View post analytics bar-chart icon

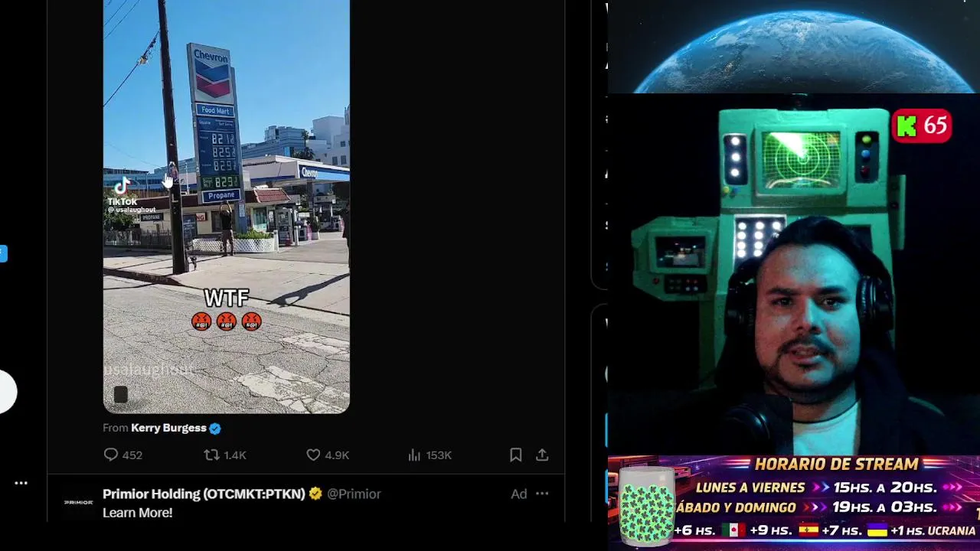[x=414, y=455]
